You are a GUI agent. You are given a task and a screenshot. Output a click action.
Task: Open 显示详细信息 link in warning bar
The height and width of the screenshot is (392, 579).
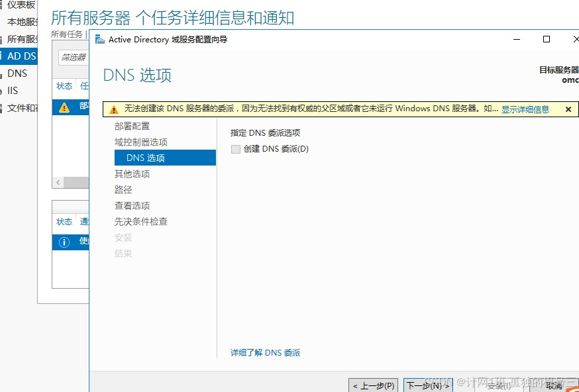tap(525, 109)
